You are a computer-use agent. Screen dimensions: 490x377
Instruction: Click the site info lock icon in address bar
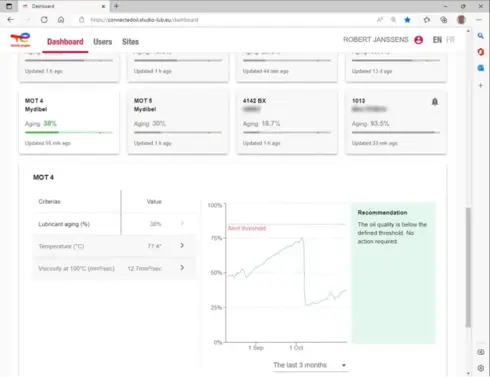tap(82, 20)
